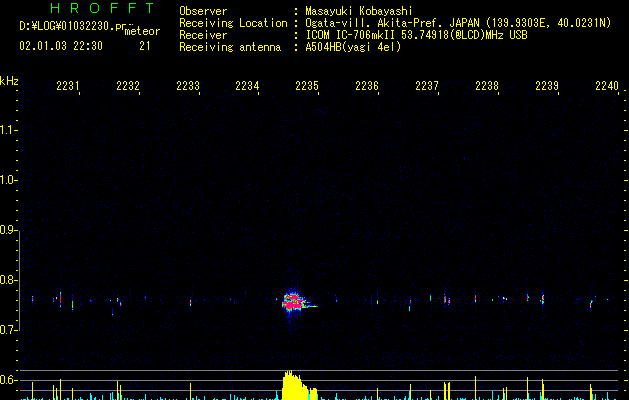Click the Receiver field label
Image resolution: width=629 pixels, height=400 pixels.
[x=203, y=35]
